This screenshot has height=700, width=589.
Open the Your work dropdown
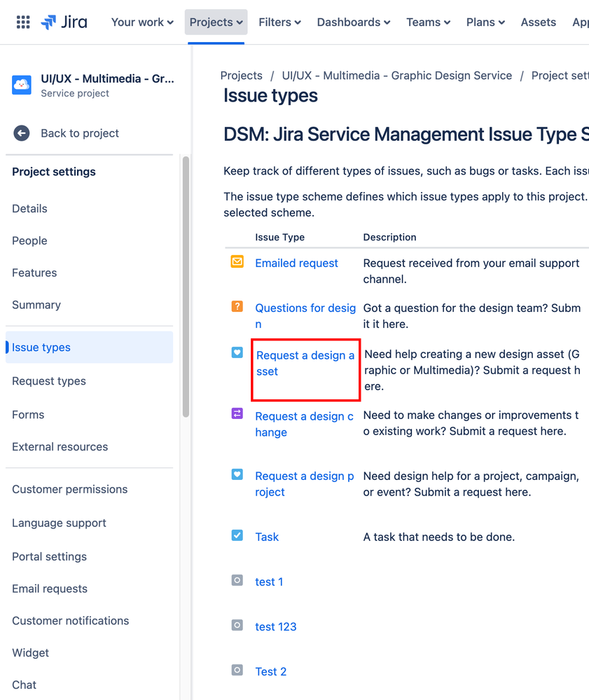[x=142, y=22]
